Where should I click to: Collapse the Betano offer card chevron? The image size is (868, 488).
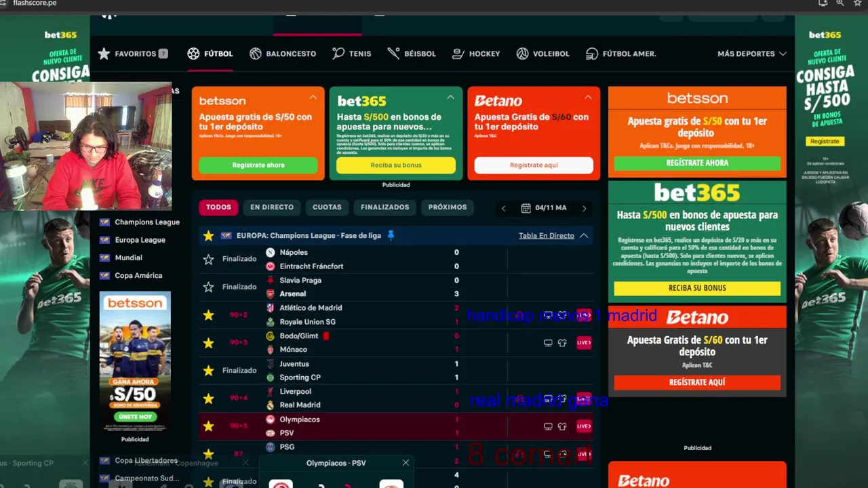click(x=588, y=98)
